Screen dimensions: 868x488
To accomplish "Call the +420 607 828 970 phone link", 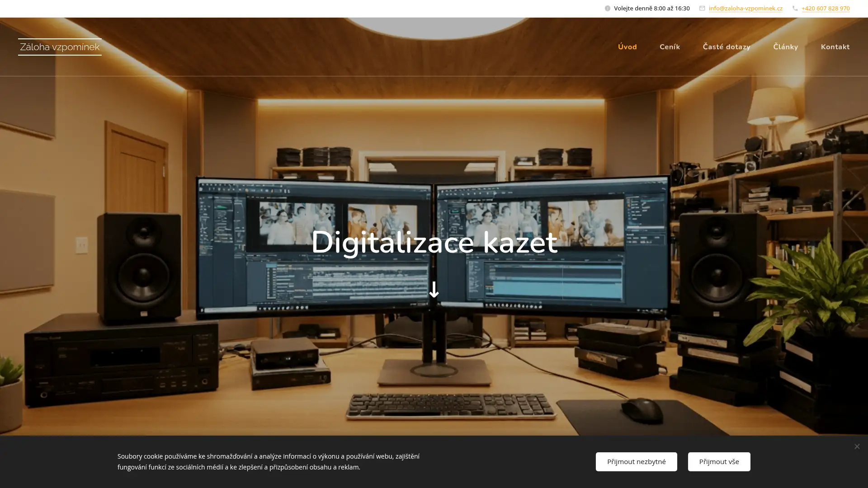I will pos(826,8).
